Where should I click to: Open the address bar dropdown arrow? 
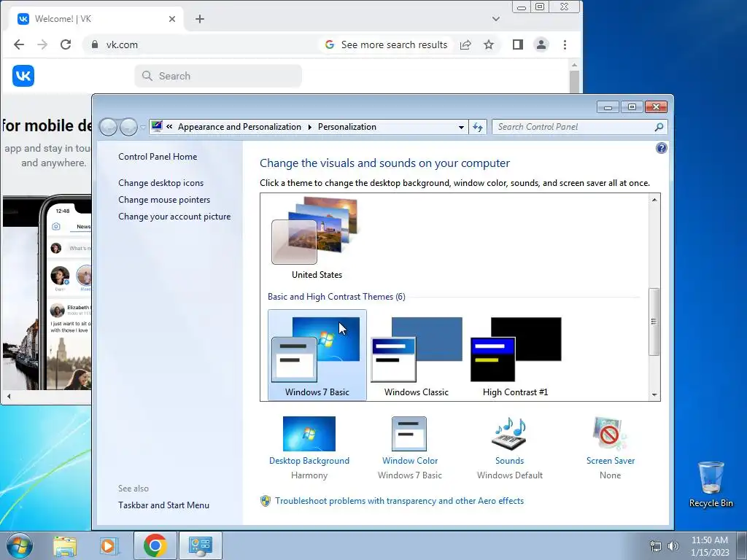(461, 127)
